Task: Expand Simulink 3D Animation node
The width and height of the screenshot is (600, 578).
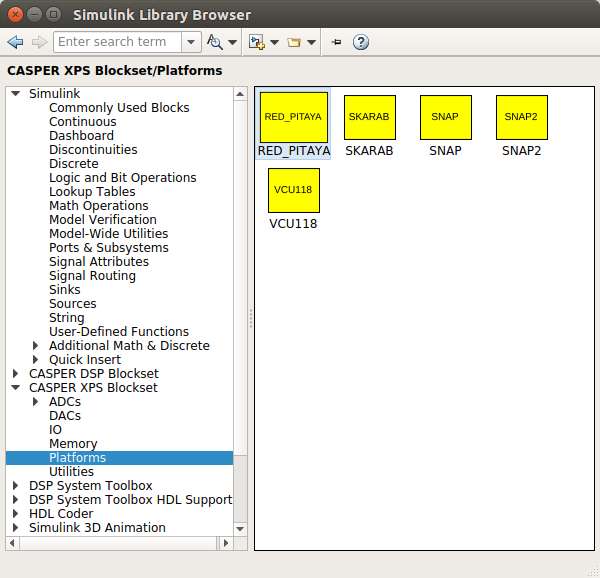Action: [15, 528]
